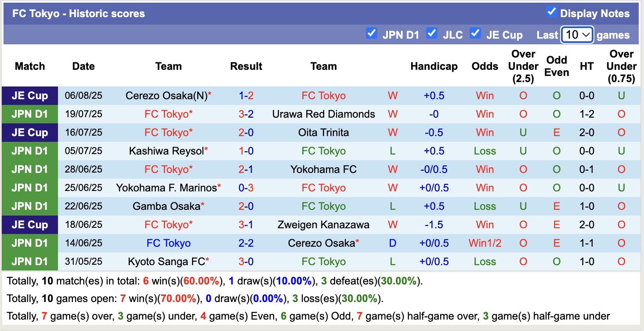Screen dimensions: 644x331
Task: Open the Urawa Red Diamonds team link
Action: 323,114
